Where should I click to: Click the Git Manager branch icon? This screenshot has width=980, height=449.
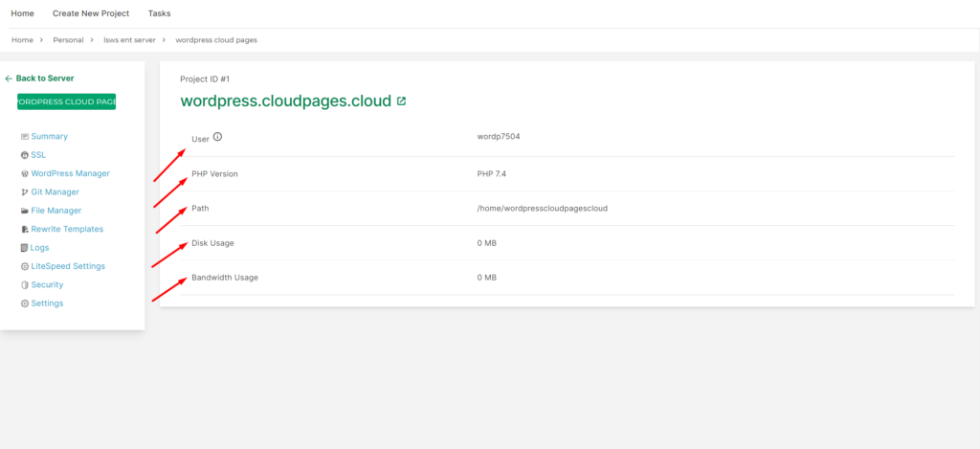pyautogui.click(x=24, y=192)
